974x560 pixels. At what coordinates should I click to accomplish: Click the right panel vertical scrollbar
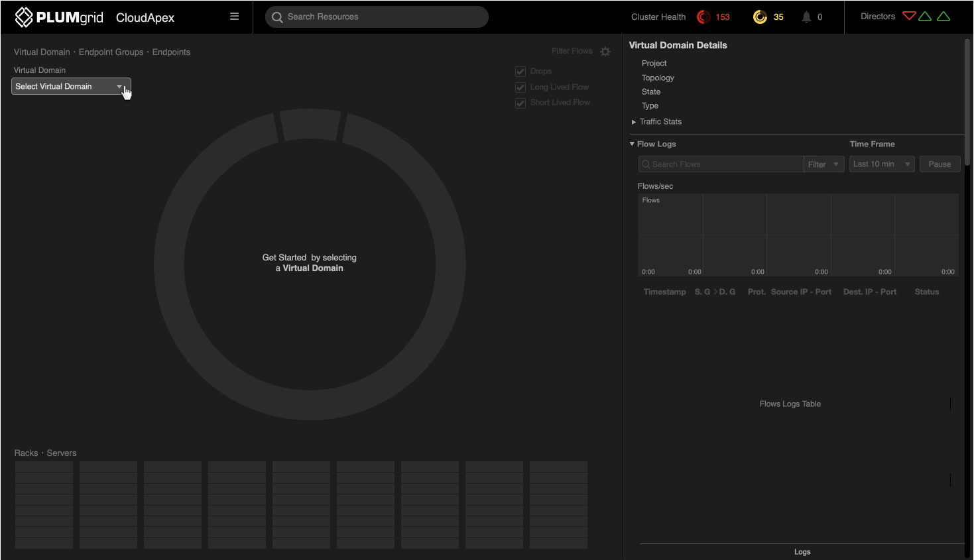(967, 99)
